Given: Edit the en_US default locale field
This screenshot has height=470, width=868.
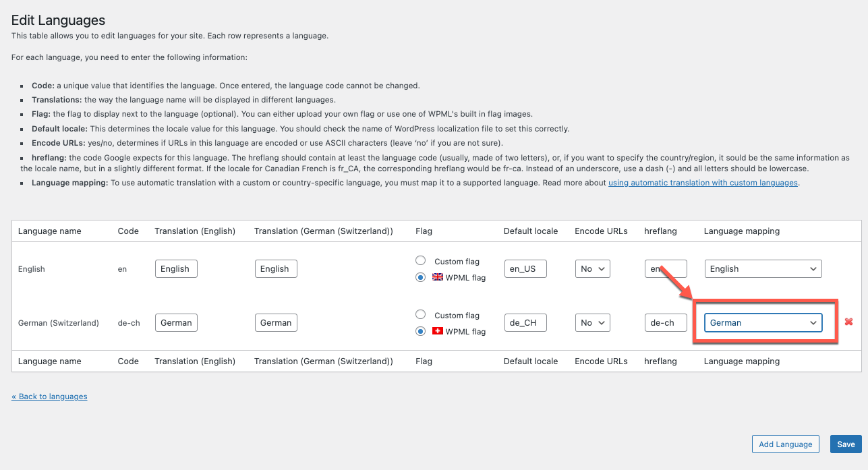Looking at the screenshot, I should pos(525,268).
